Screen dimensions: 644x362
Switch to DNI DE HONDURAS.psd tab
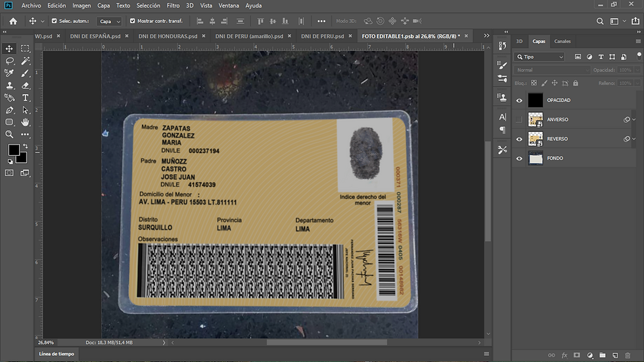click(168, 36)
